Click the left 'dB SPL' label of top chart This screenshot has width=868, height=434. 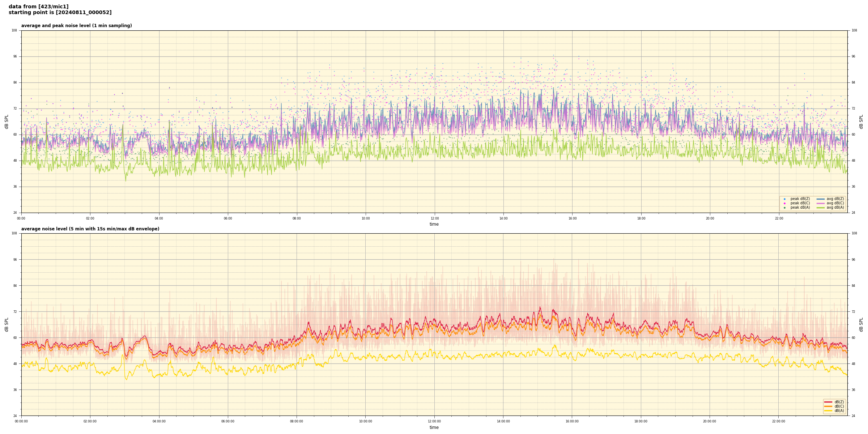pos(7,122)
